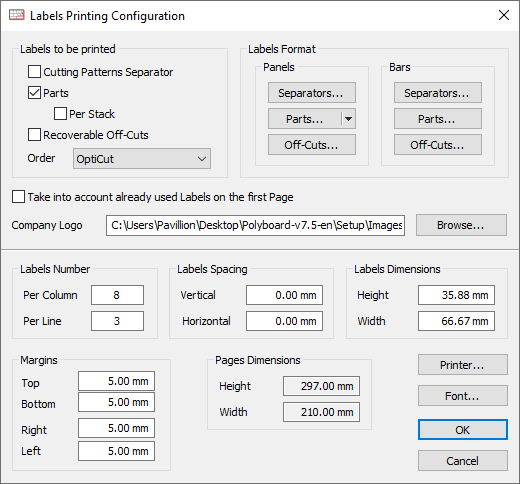
Task: Click the Panels Parts button
Action: (305, 119)
